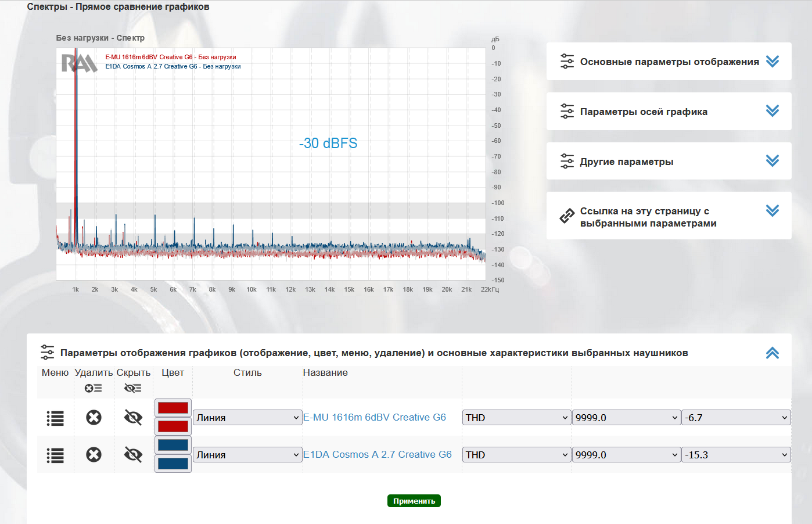
Task: Click the Удалить column header
Action: 94,372
